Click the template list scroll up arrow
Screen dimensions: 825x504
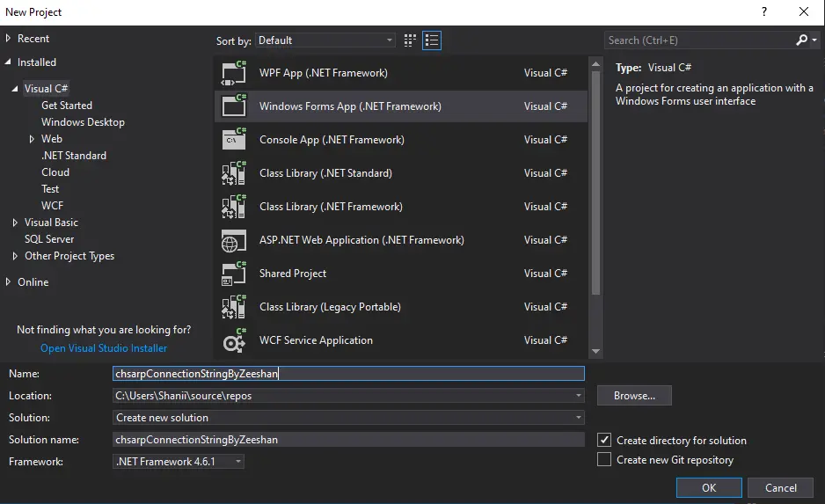(x=595, y=63)
